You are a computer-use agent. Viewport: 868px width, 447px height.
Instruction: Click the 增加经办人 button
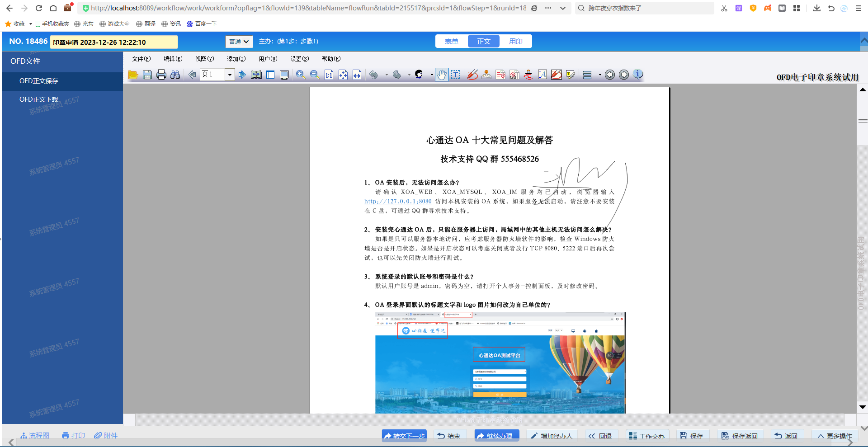click(x=552, y=436)
